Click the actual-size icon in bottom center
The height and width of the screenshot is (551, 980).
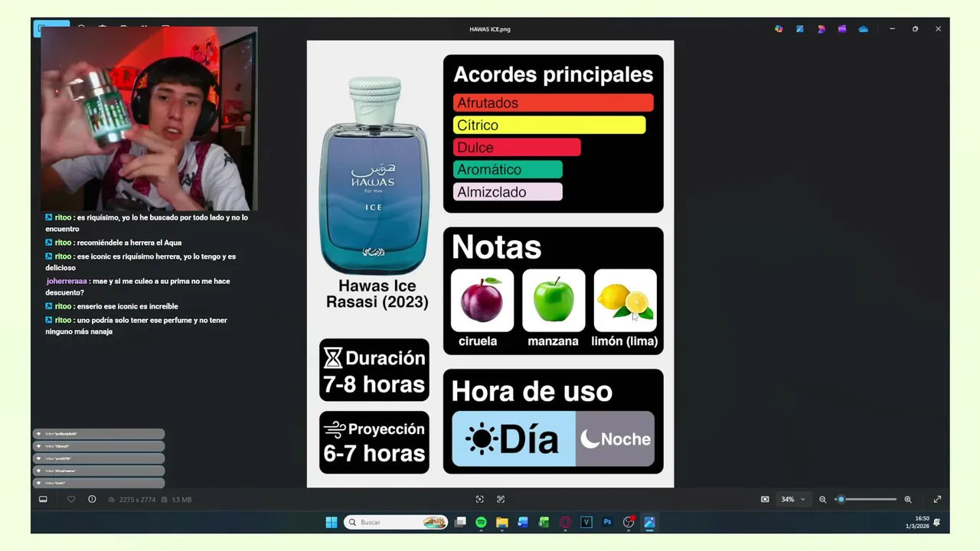click(501, 499)
